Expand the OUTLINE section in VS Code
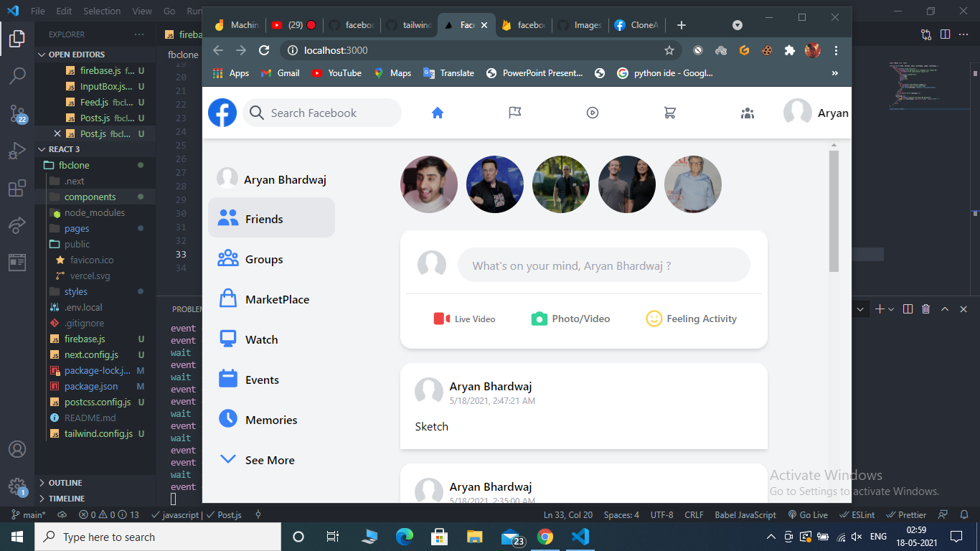980x551 pixels. [x=95, y=483]
